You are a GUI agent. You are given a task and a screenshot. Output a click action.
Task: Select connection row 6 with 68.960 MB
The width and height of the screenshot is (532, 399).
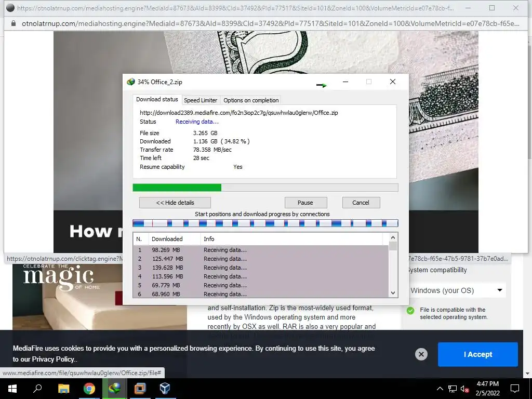pyautogui.click(x=261, y=294)
